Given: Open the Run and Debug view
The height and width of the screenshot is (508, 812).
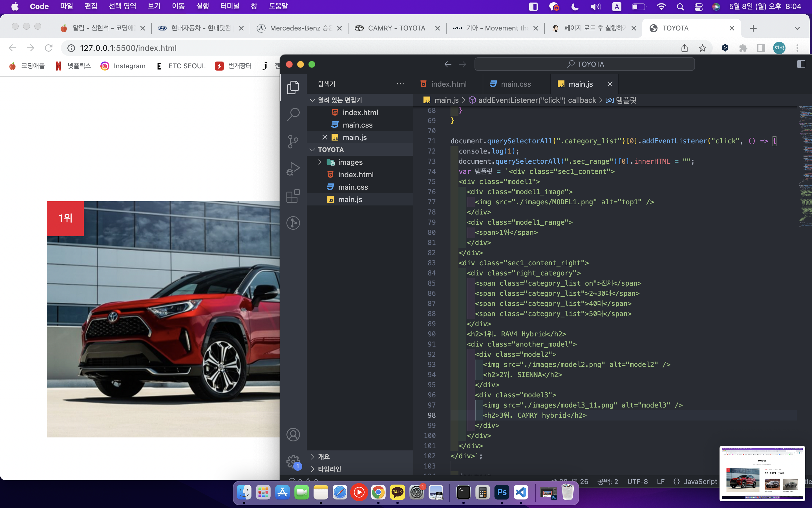Looking at the screenshot, I should pyautogui.click(x=293, y=169).
